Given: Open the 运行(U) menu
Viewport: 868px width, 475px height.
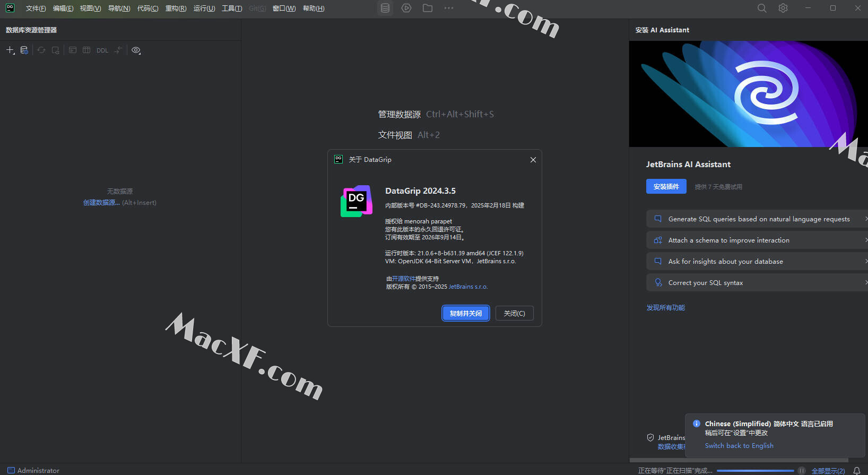Looking at the screenshot, I should [204, 8].
